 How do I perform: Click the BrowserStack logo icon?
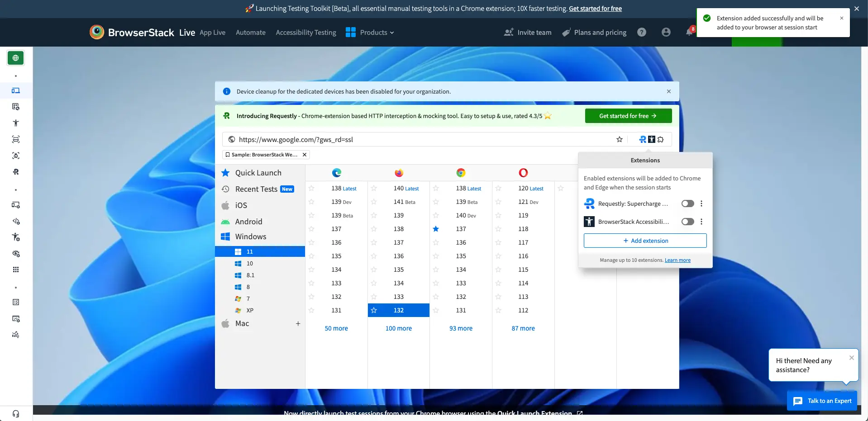coord(96,32)
